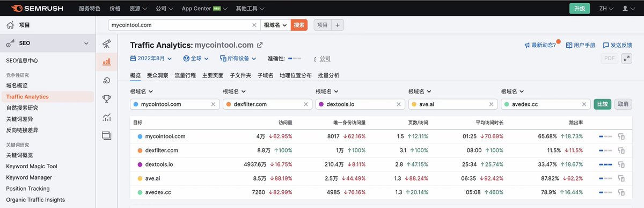This screenshot has width=644, height=208.
Task: Open the 服务特色 menu item
Action: coord(90,9)
